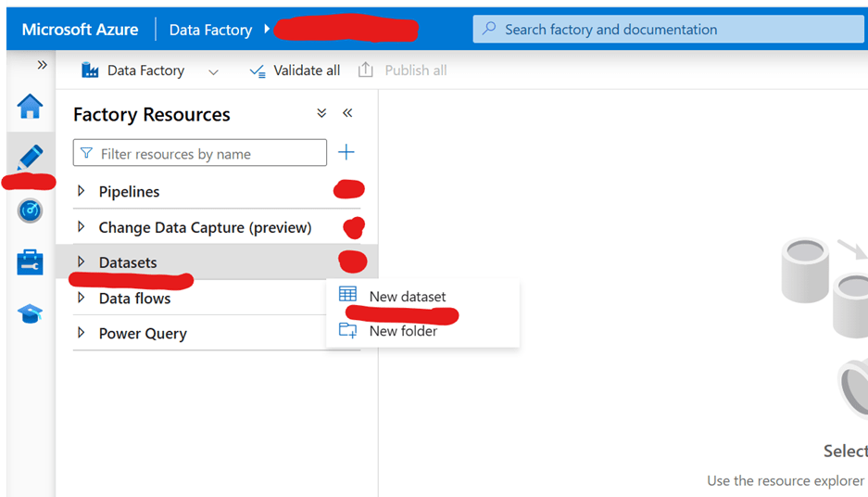Choose New dataset from context menu
Image resolution: width=868 pixels, height=497 pixels.
(407, 297)
